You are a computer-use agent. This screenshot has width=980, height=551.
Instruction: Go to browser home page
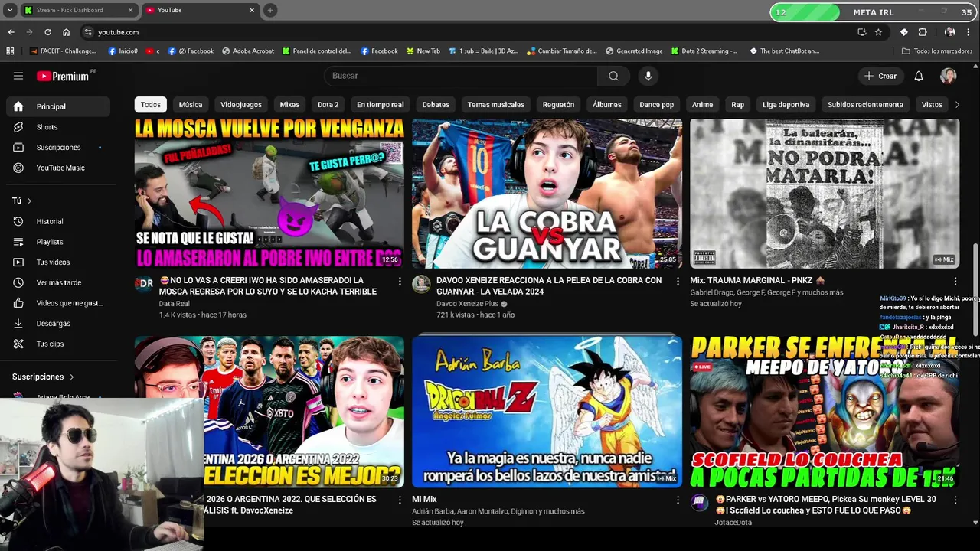(66, 32)
